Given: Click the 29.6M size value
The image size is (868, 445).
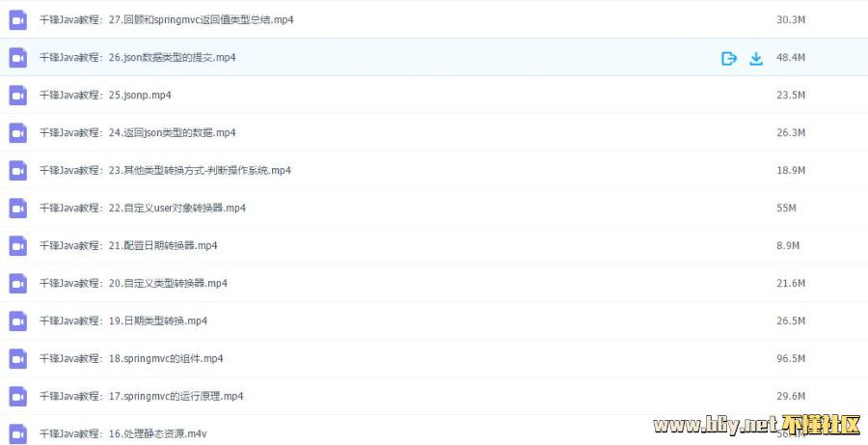Looking at the screenshot, I should point(791,396).
